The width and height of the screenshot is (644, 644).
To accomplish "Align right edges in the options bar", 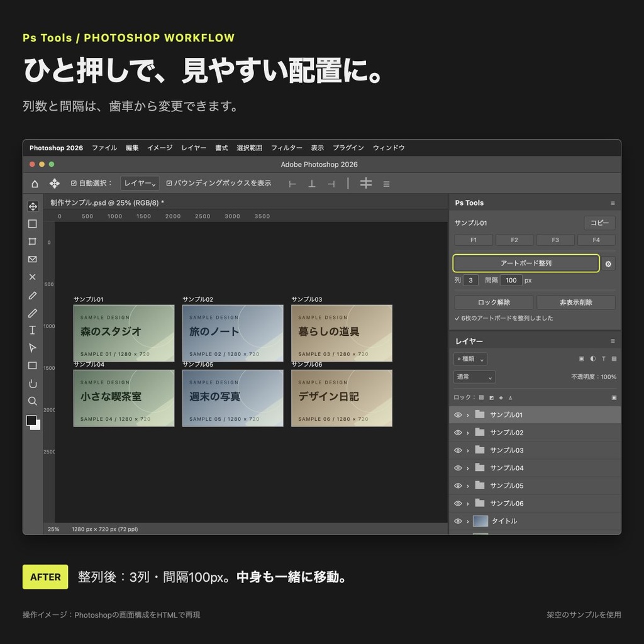I will point(331,184).
